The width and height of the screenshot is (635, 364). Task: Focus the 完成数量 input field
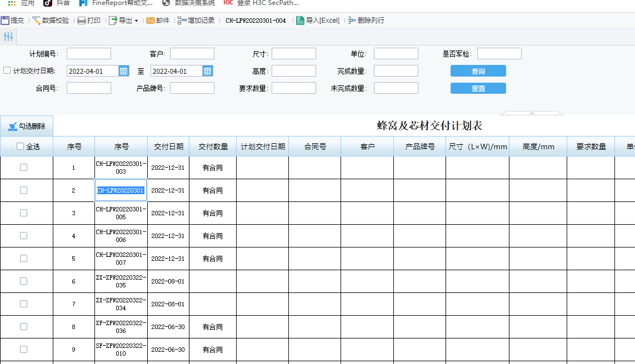tap(396, 71)
